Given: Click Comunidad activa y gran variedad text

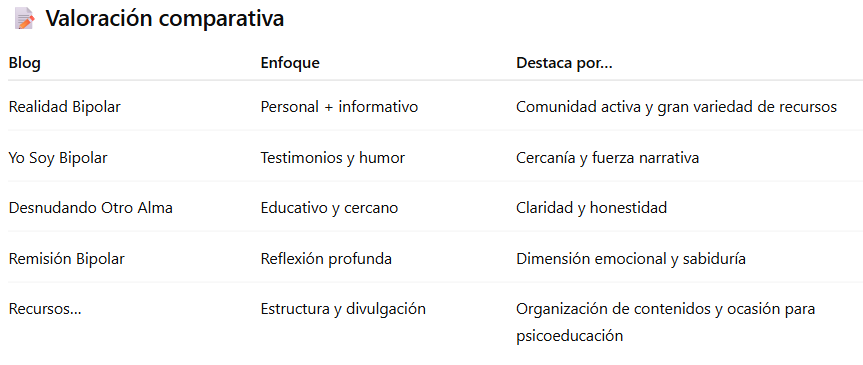Looking at the screenshot, I should (x=676, y=107).
